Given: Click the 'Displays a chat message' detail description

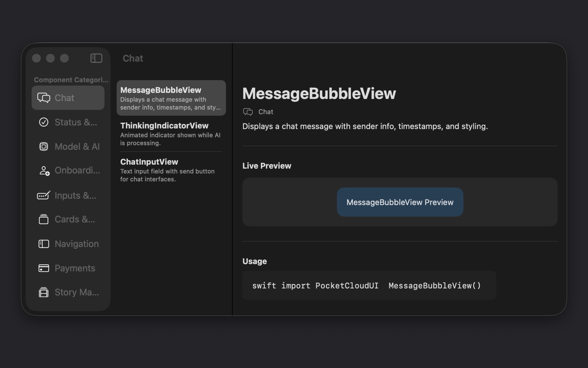Looking at the screenshot, I should [x=365, y=126].
